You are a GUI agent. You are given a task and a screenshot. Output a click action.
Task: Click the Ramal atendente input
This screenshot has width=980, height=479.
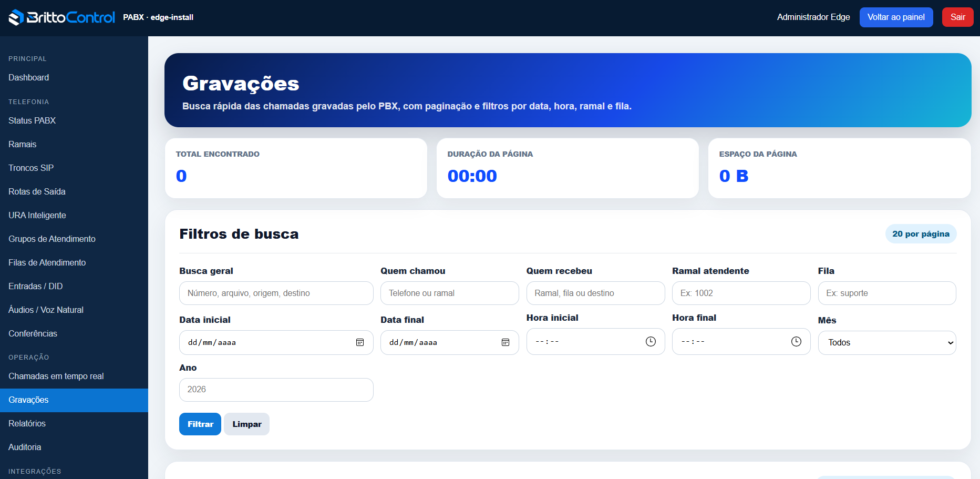741,293
